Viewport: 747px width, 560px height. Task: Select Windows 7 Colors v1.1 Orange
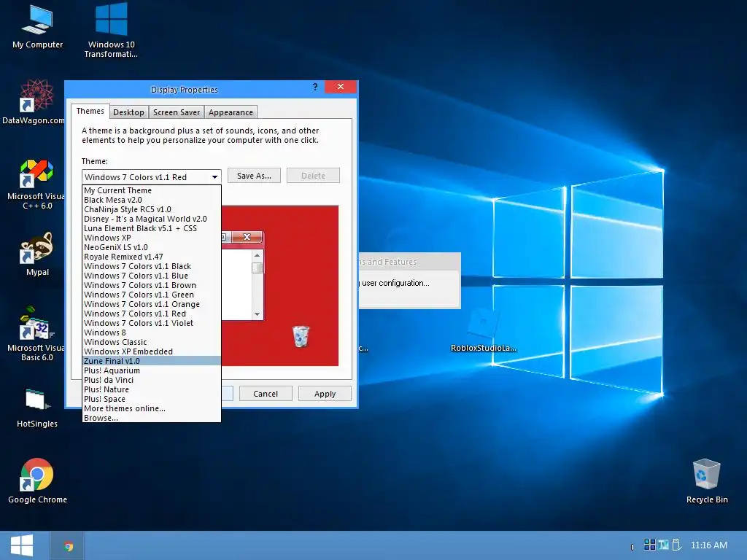click(152, 304)
